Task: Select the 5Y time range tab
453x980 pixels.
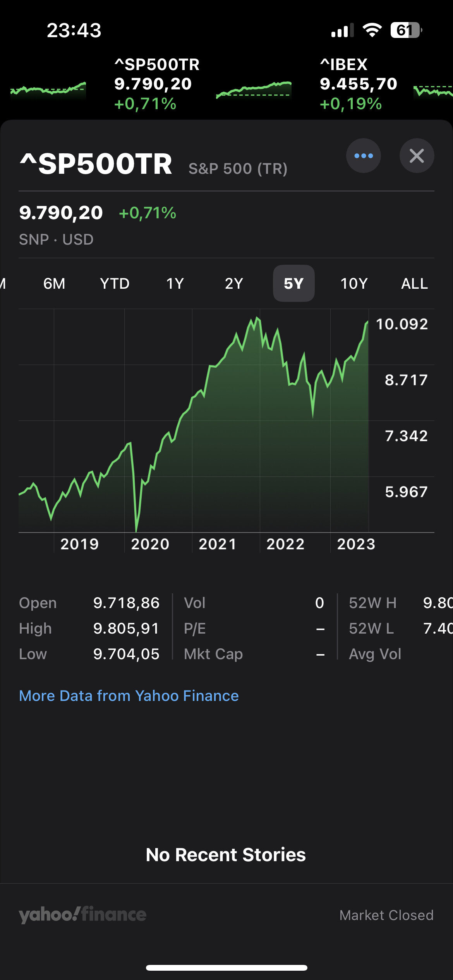Action: 293,284
